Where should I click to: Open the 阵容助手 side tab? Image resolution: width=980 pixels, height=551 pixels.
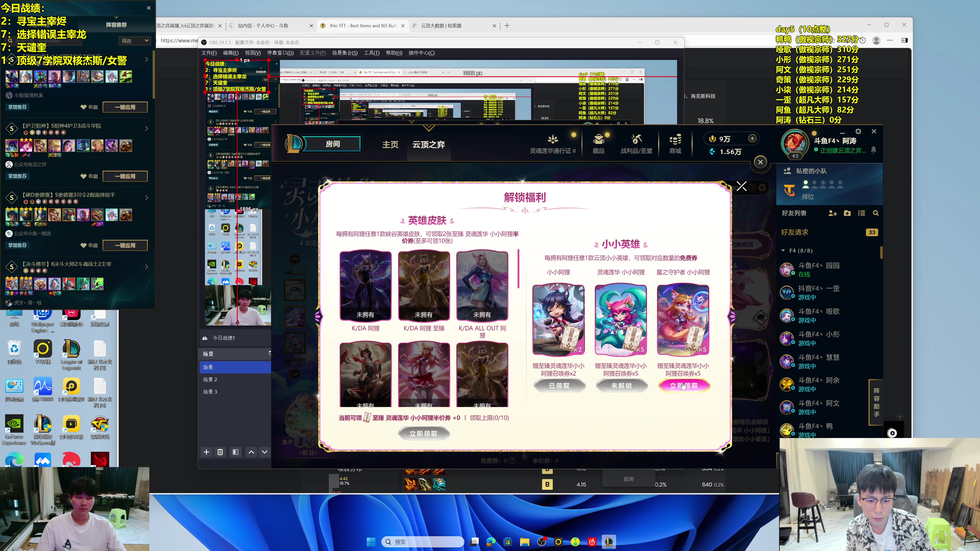tap(876, 402)
